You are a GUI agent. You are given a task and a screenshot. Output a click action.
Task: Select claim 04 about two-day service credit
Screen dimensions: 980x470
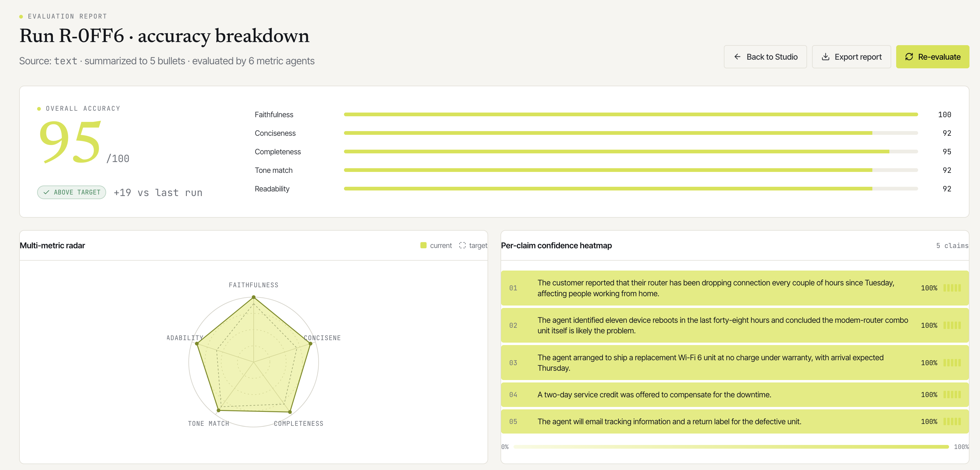pyautogui.click(x=735, y=395)
